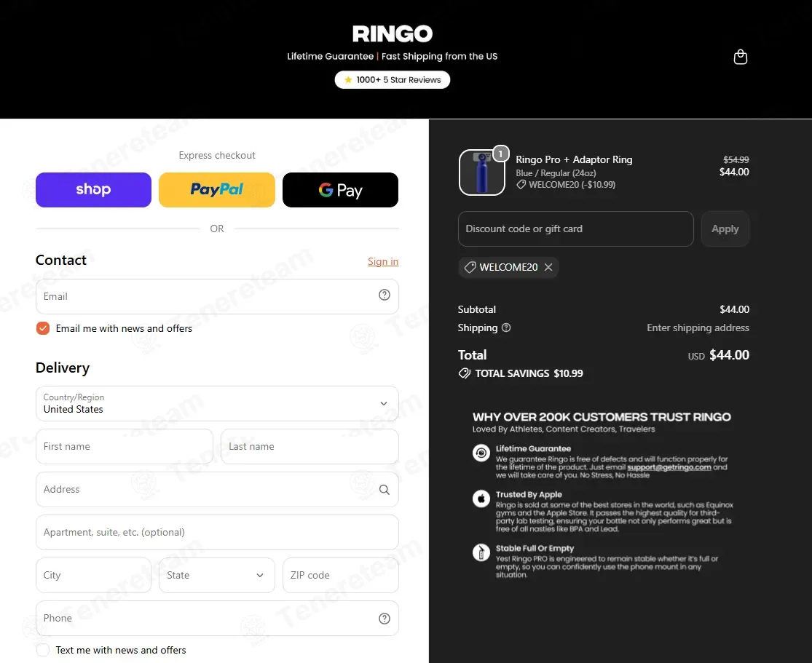Click the Apple logo icon

[x=481, y=499]
